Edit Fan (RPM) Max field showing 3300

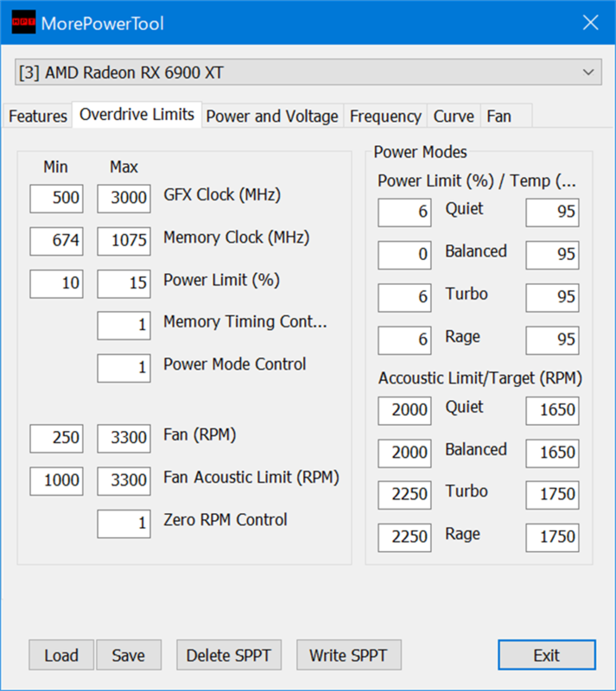pyautogui.click(x=124, y=439)
